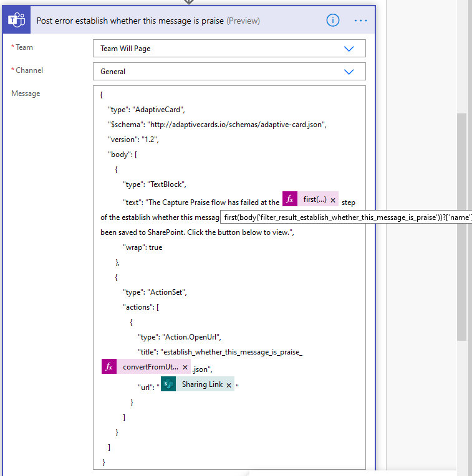472x476 pixels.
Task: Click the 'General' channel field value
Action: 113,72
